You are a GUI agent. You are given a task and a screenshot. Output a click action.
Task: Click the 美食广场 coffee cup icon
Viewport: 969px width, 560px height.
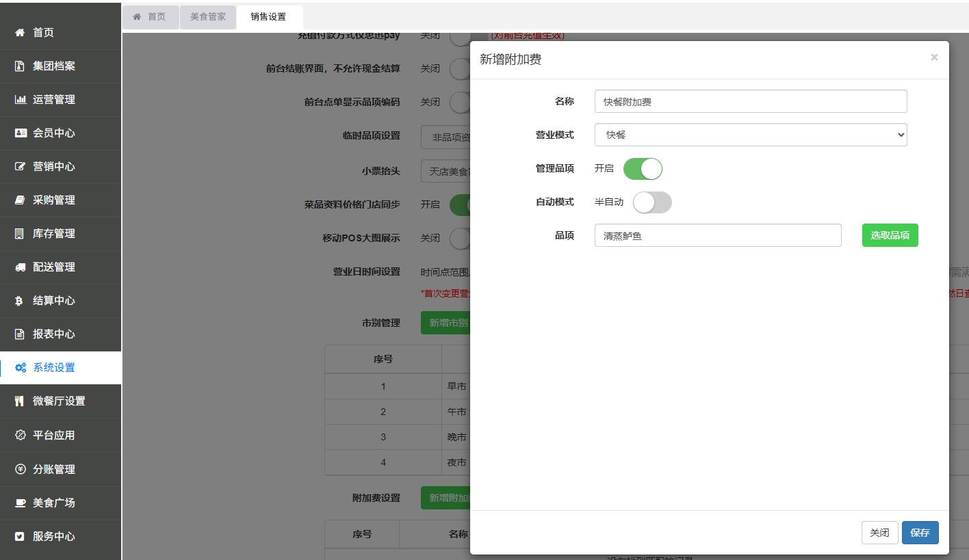[x=21, y=503]
